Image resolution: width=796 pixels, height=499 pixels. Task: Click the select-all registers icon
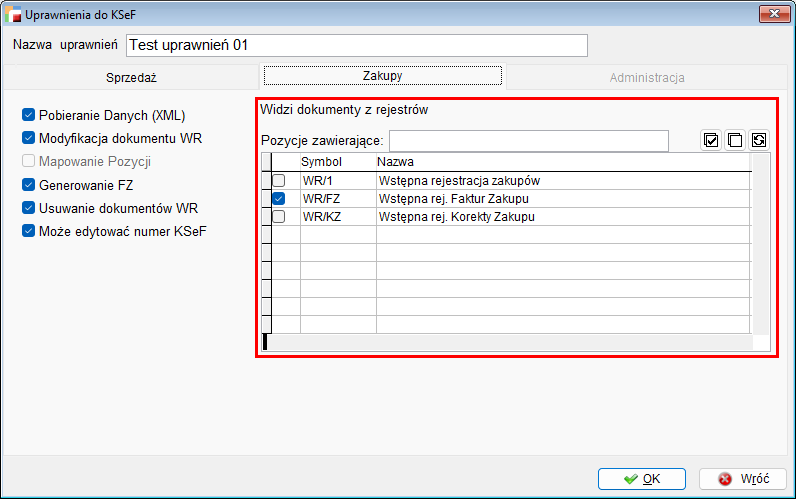(711, 141)
